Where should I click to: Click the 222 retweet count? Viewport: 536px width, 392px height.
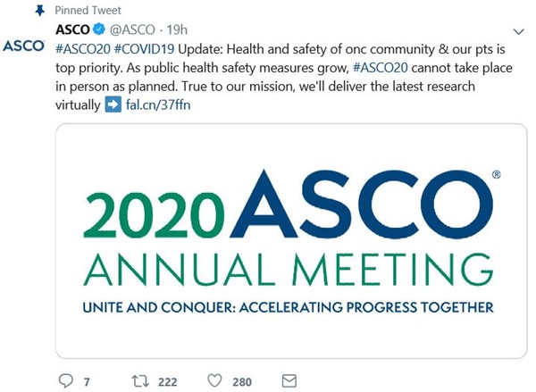pyautogui.click(x=168, y=382)
